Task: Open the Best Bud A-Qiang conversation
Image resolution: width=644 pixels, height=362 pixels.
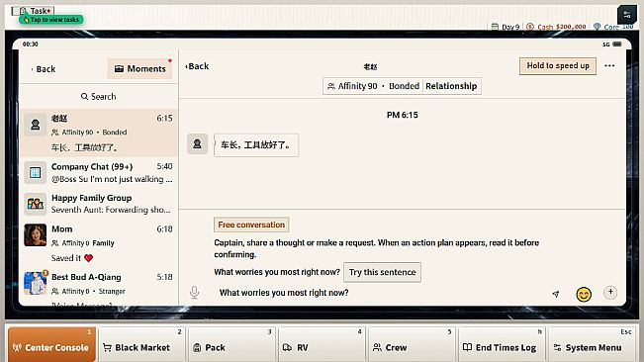Action: 99,287
